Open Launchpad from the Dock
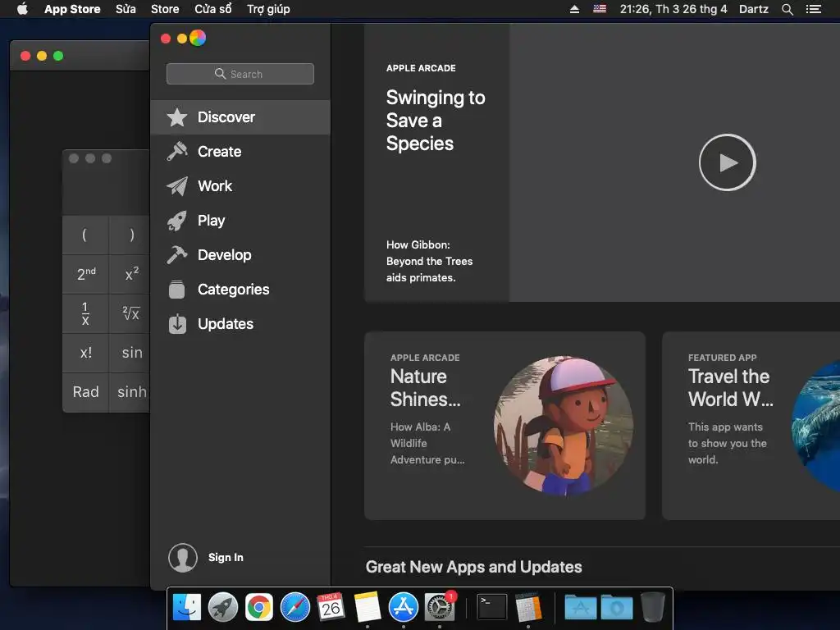 pos(223,608)
